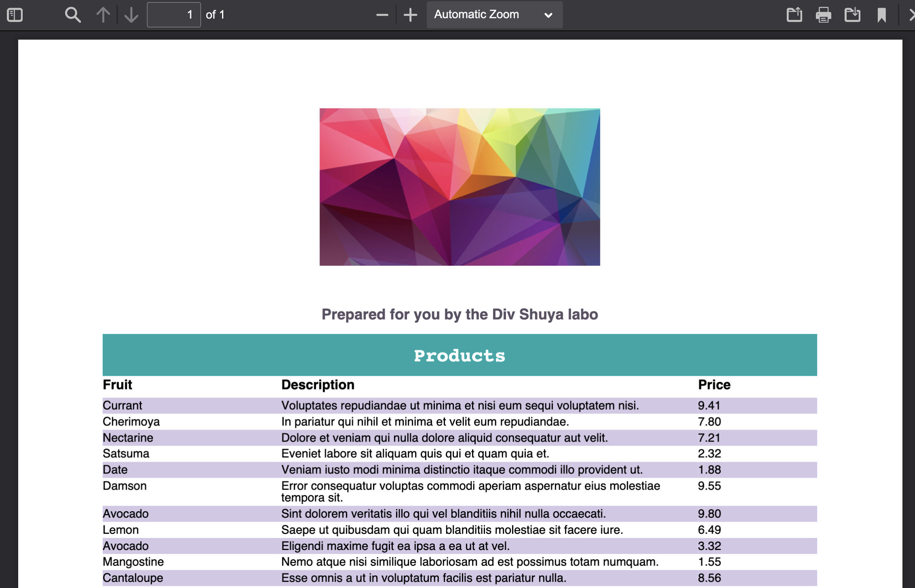This screenshot has height=588, width=915.
Task: Zoom in on the document
Action: (410, 15)
